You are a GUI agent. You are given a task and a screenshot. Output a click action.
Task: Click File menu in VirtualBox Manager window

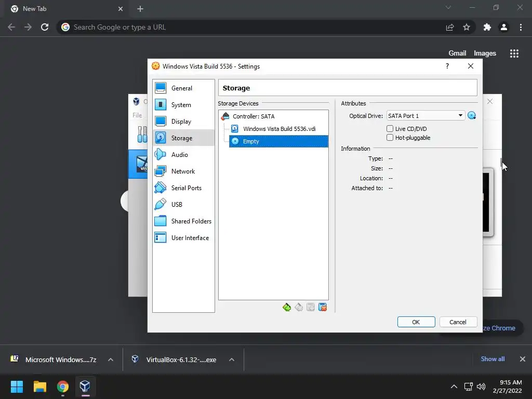click(137, 115)
